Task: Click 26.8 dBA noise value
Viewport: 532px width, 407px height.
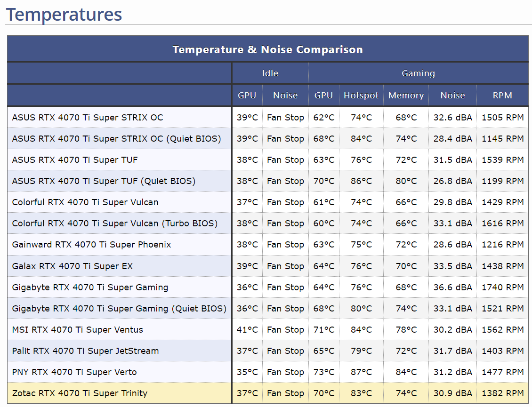Action: (452, 181)
